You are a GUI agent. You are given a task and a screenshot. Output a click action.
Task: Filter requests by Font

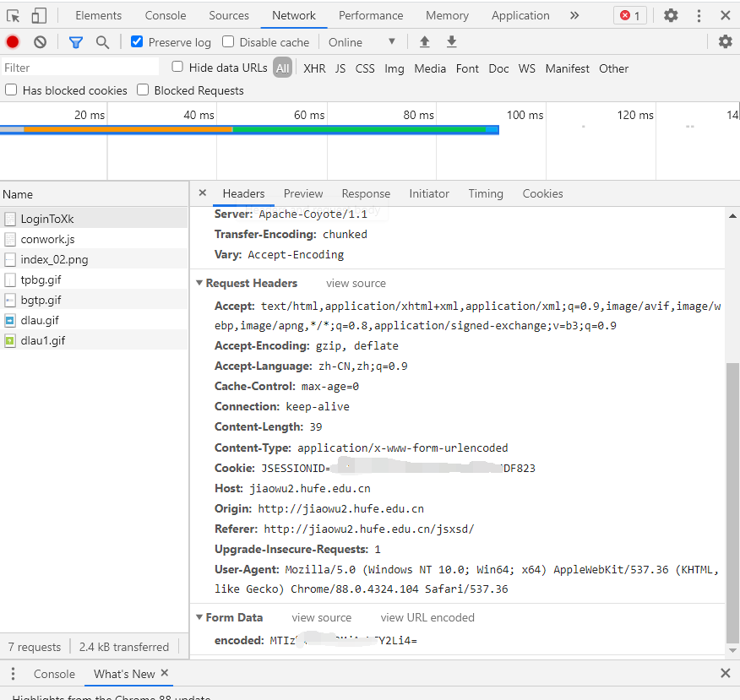467,69
